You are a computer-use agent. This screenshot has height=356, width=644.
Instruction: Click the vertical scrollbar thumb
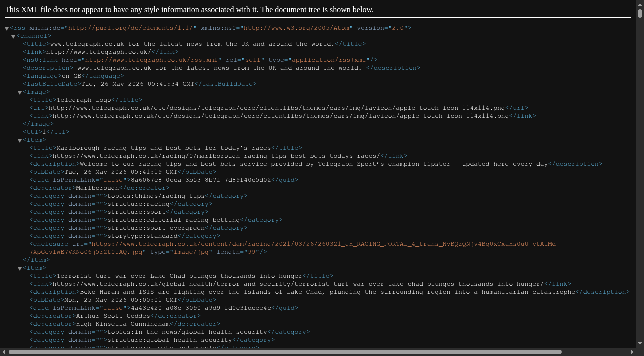pyautogui.click(x=640, y=13)
